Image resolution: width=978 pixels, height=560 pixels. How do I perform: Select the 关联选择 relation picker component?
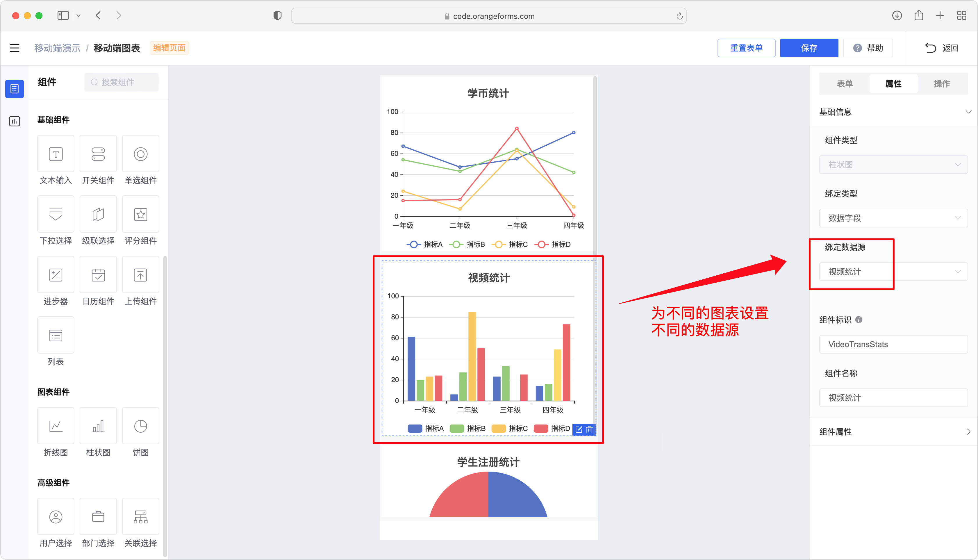[140, 517]
